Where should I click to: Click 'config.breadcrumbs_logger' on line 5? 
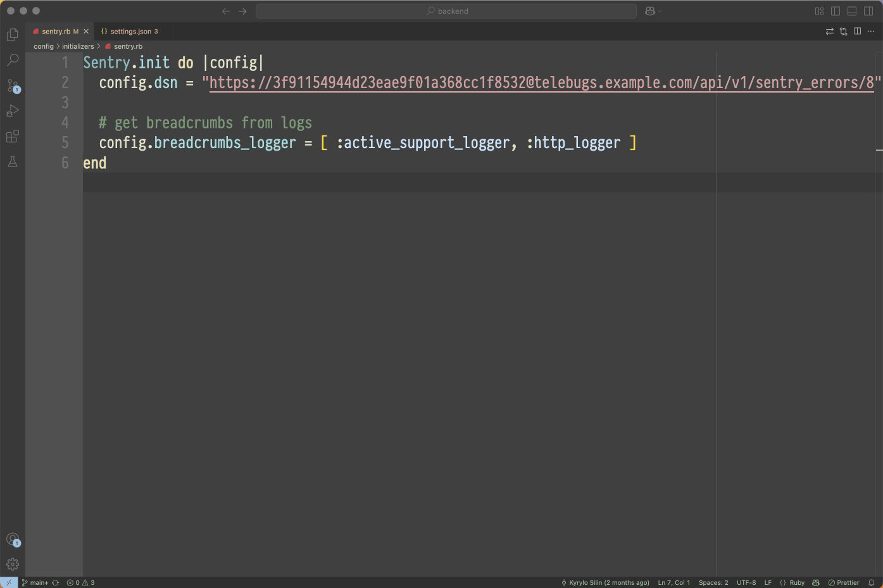(x=197, y=143)
